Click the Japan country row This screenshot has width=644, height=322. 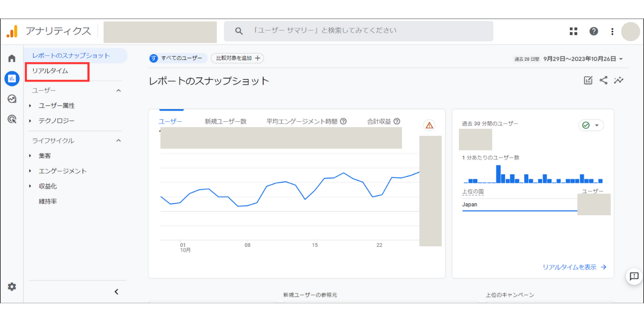(x=519, y=204)
